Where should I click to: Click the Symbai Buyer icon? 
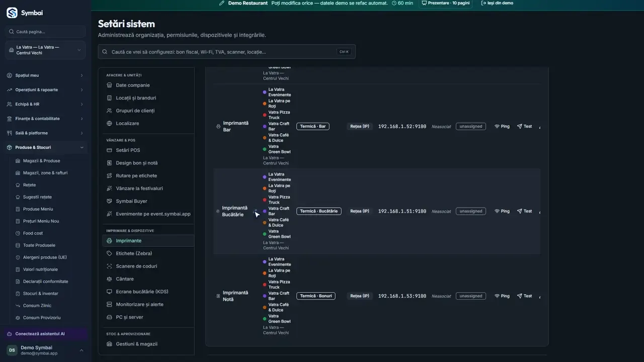[x=110, y=201]
